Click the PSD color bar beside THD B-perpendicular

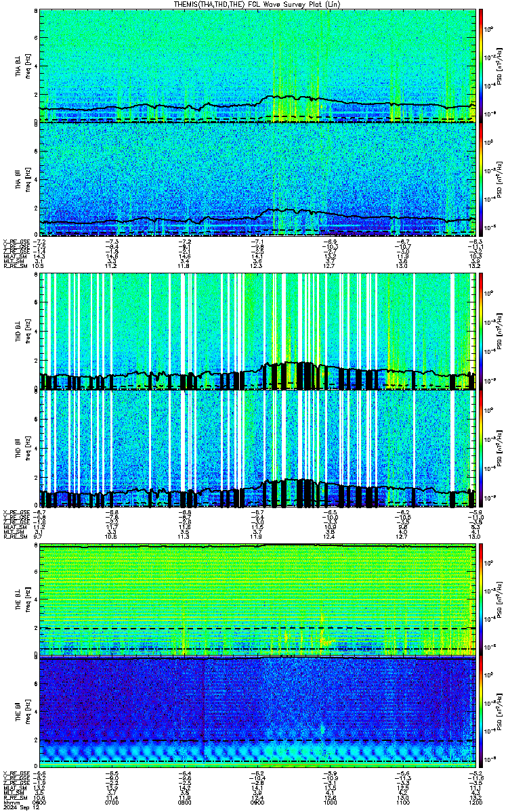tap(481, 331)
